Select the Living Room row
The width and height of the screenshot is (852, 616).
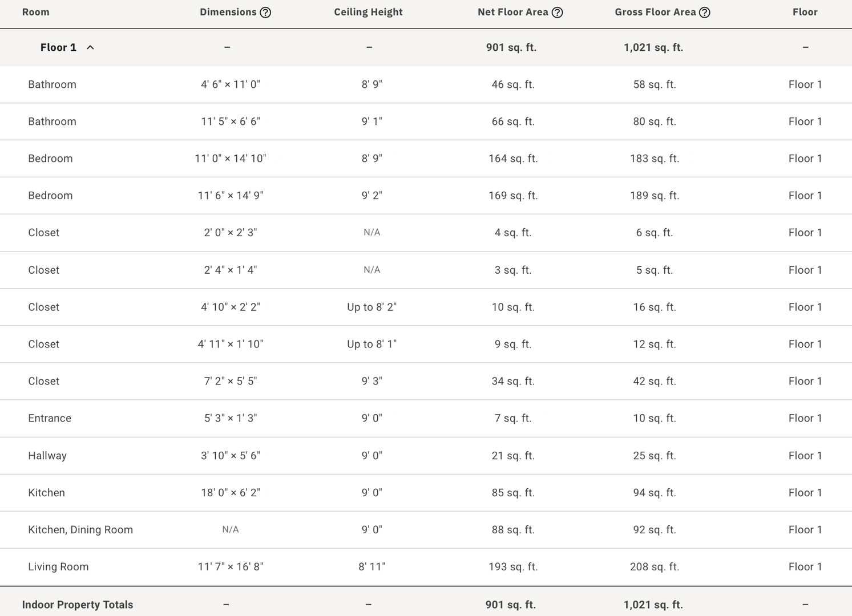pos(426,567)
